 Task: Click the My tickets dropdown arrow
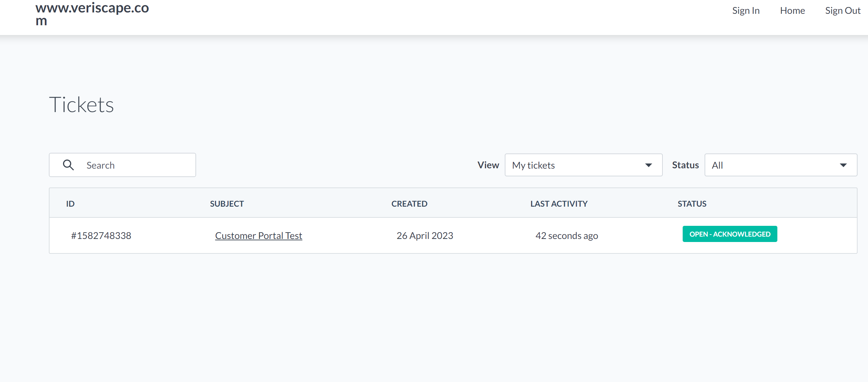[x=648, y=165]
